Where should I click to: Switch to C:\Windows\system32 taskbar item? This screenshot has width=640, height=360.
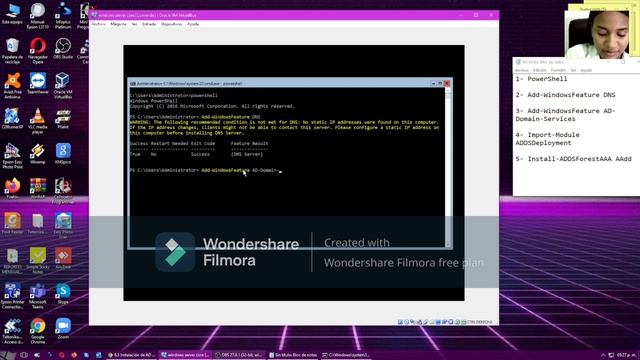346,355
